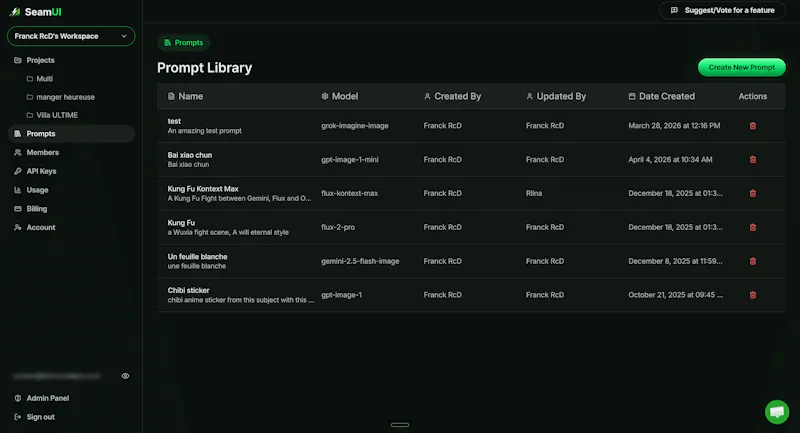Image resolution: width=800 pixels, height=433 pixels.
Task: Click the gpt-image-1-mini model cell
Action: click(349, 160)
